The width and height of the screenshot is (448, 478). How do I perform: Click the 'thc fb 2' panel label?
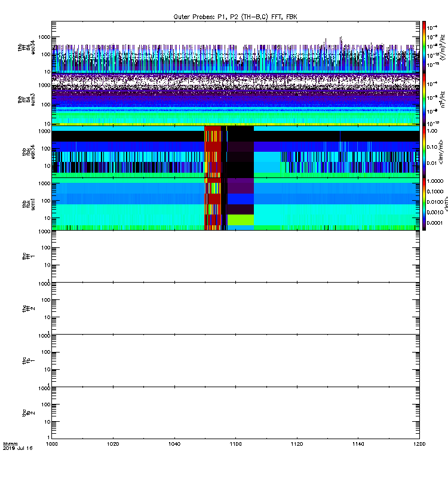pos(29,413)
